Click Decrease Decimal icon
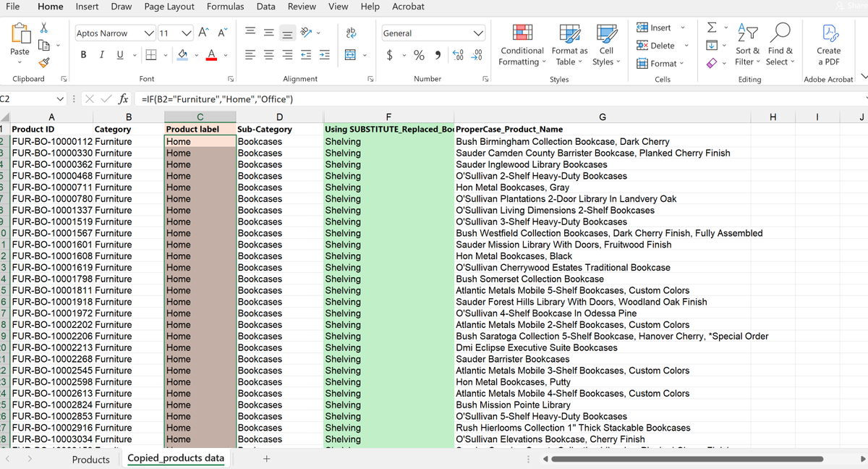868x469 pixels. click(x=477, y=55)
